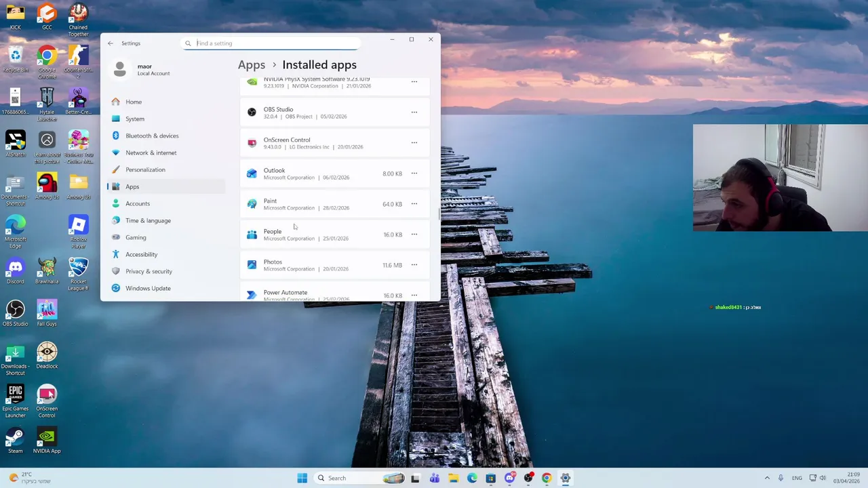Open more options for Power Automate
The width and height of the screenshot is (868, 488).
pos(414,296)
